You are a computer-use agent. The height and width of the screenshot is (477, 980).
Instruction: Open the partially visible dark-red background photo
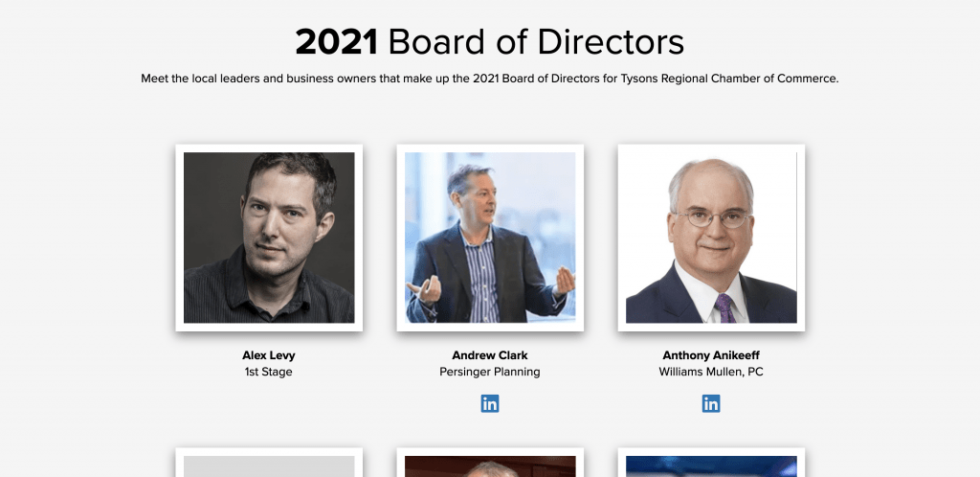490,466
